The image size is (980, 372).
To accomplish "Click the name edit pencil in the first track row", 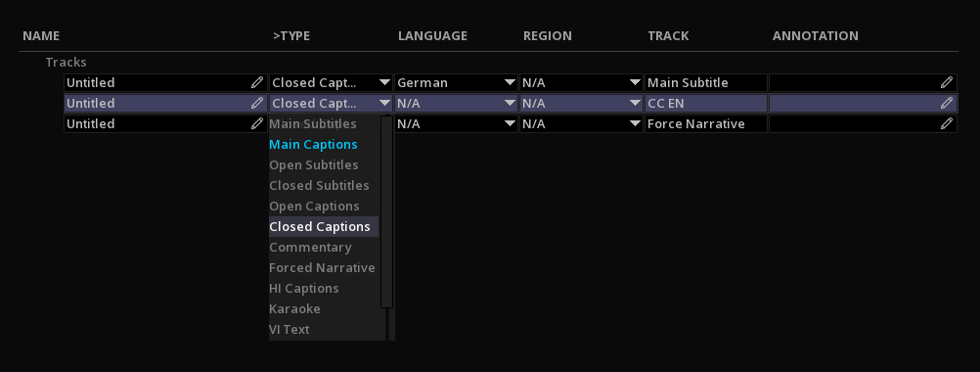I will pos(257,82).
